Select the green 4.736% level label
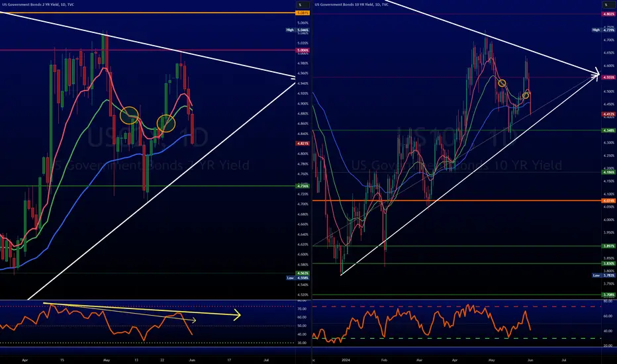Screen dimensions: 617x364 [303, 186]
